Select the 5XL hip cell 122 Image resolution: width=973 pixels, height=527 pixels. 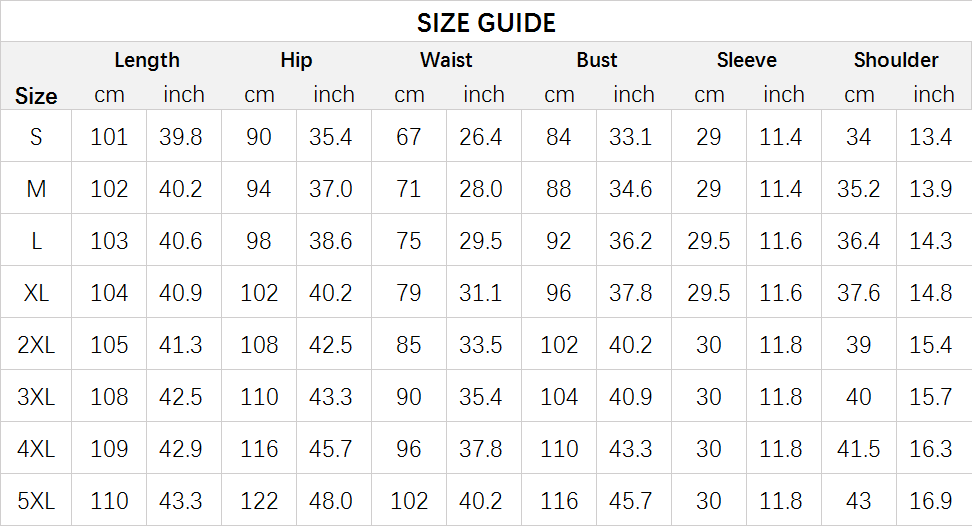(259, 501)
